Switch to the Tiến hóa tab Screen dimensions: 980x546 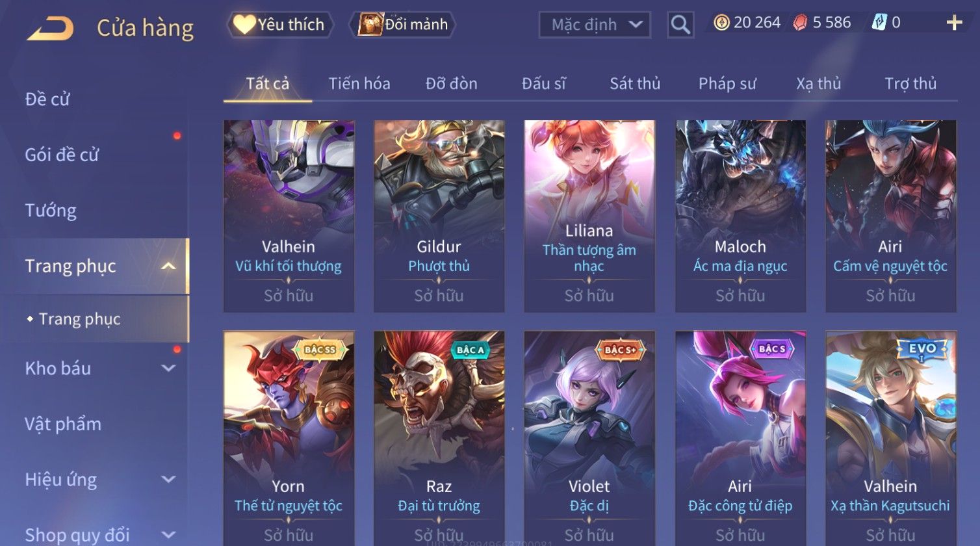pyautogui.click(x=359, y=83)
